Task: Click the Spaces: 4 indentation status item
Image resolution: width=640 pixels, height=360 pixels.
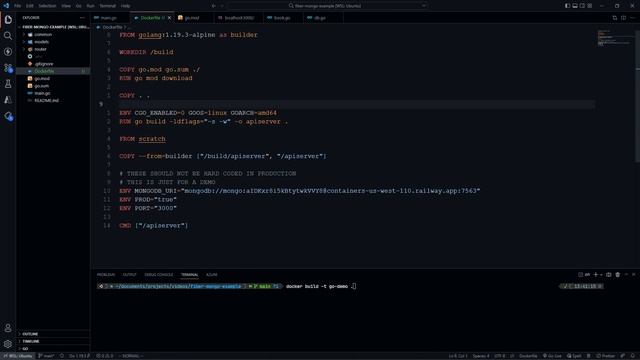Action: pos(481,356)
